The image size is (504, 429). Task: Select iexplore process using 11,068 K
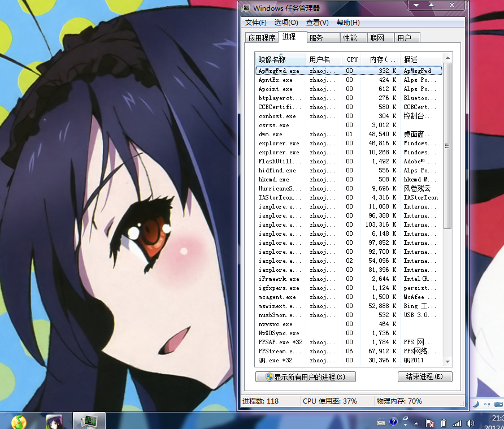[x=349, y=206]
